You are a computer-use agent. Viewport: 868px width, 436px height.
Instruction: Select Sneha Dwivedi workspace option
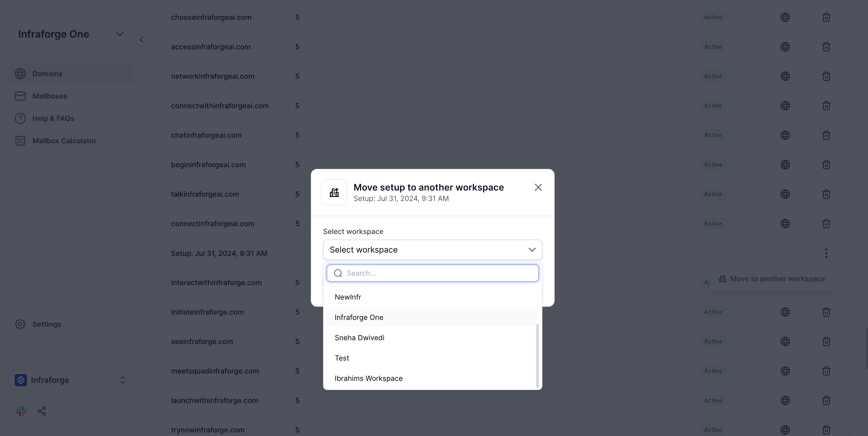point(431,337)
